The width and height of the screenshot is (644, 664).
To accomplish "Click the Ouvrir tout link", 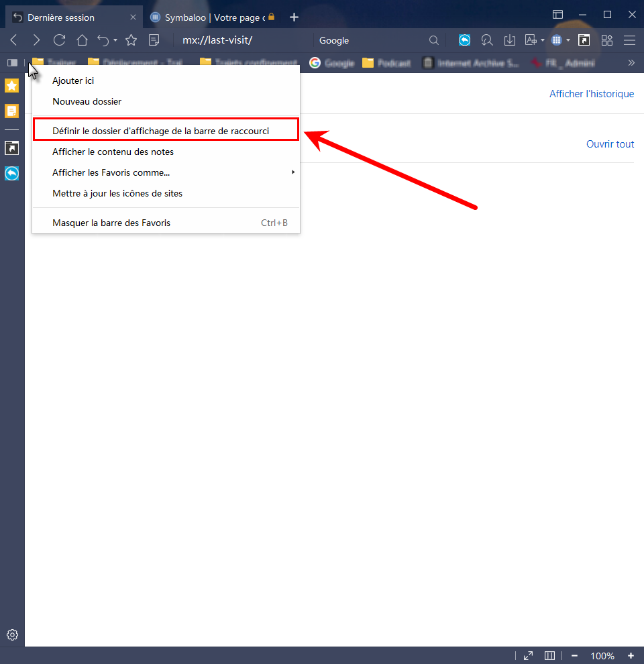I will click(x=610, y=144).
